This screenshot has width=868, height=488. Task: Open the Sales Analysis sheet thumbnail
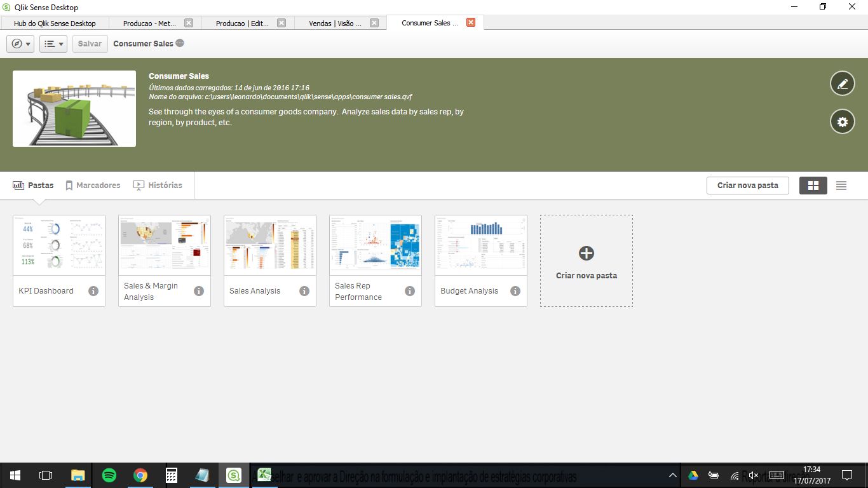270,245
